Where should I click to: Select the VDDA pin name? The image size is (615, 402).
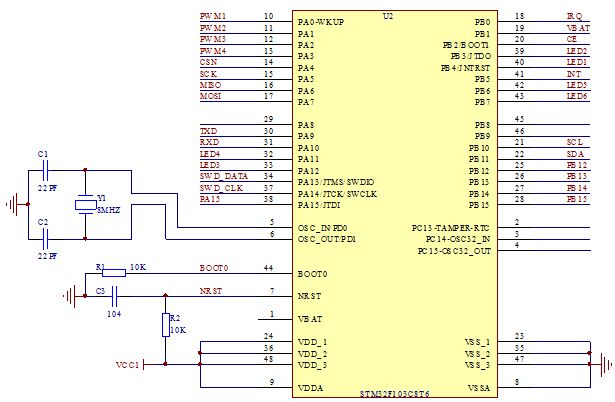[310, 388]
